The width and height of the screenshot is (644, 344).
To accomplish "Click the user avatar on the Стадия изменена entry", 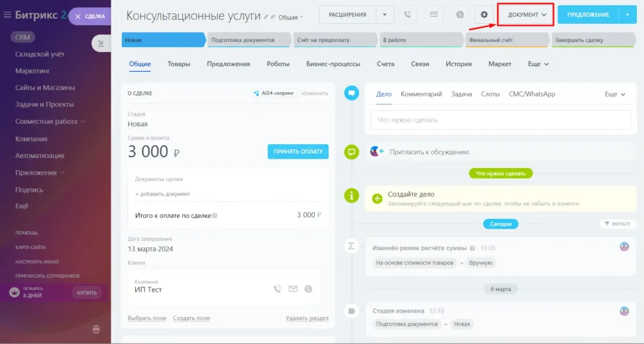I will click(x=624, y=311).
